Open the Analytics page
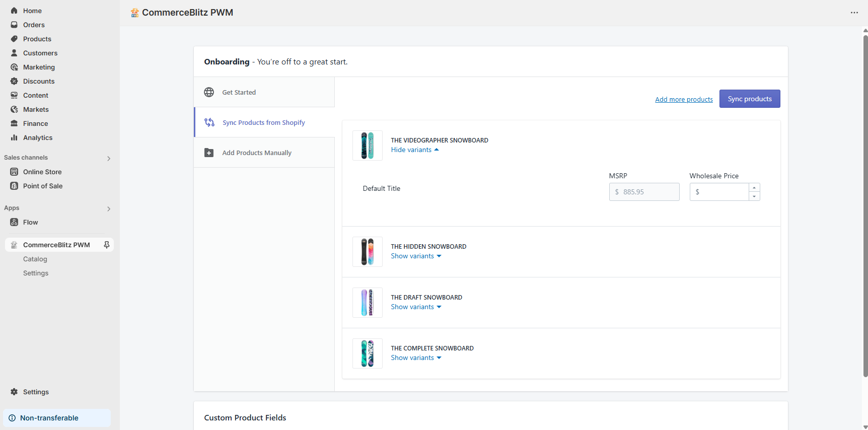The image size is (868, 430). coord(38,137)
